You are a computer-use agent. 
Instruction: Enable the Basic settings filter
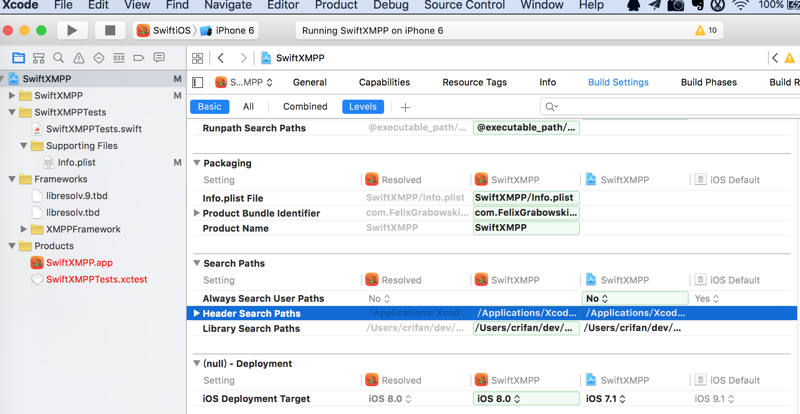[x=210, y=107]
